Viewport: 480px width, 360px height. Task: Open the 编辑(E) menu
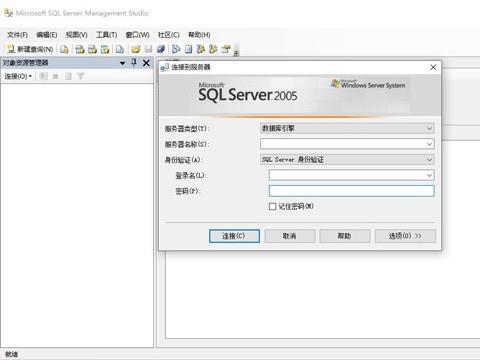coord(47,35)
